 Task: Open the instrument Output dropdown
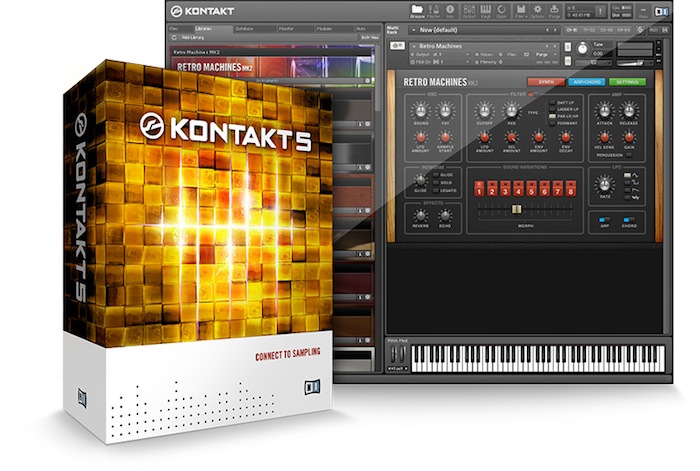coord(440,54)
